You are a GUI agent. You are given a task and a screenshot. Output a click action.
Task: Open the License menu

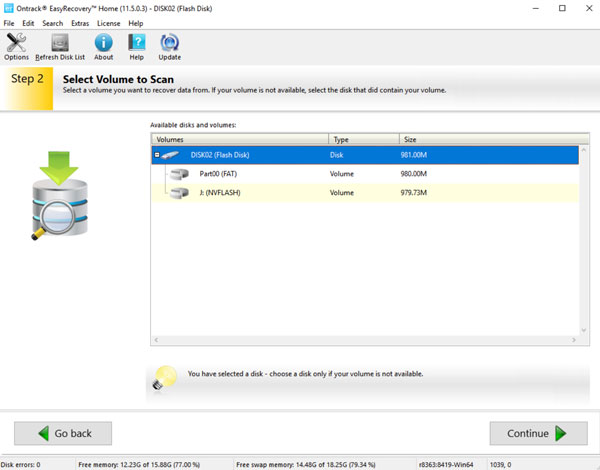pos(108,23)
